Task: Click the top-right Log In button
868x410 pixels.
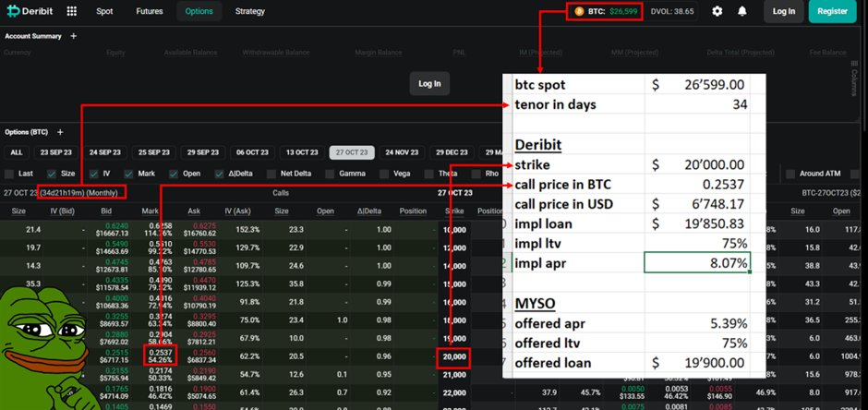Action: pyautogui.click(x=784, y=12)
